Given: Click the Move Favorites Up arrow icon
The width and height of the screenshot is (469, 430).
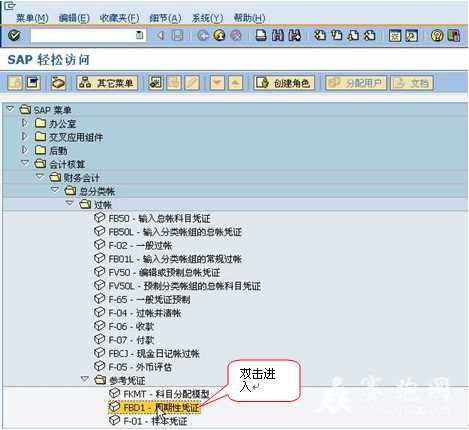Looking at the screenshot, I should (235, 83).
